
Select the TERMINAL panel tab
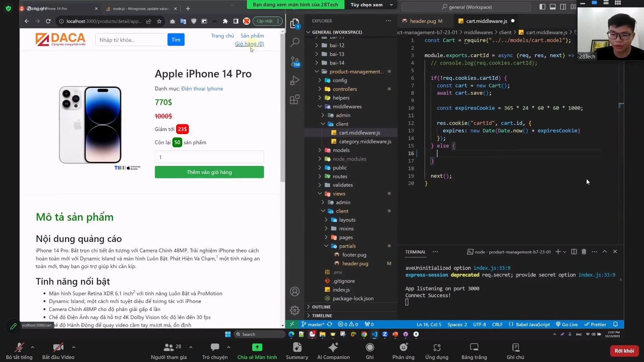(x=415, y=252)
